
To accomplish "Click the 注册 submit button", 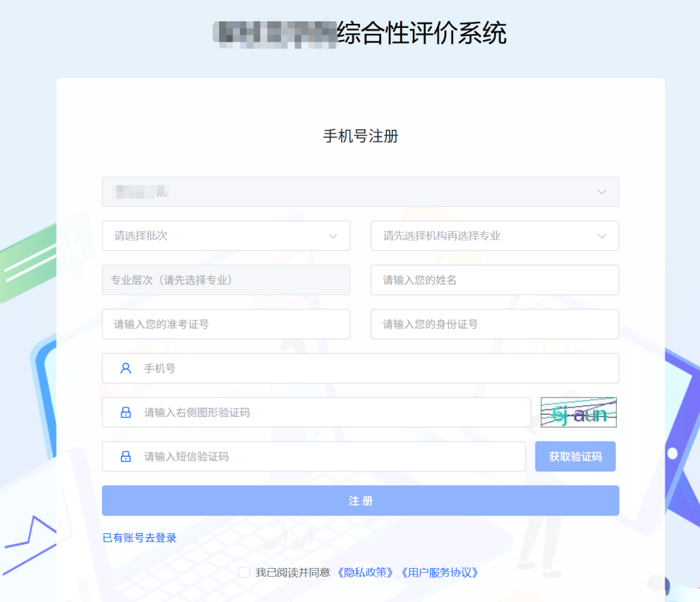I will pyautogui.click(x=360, y=501).
